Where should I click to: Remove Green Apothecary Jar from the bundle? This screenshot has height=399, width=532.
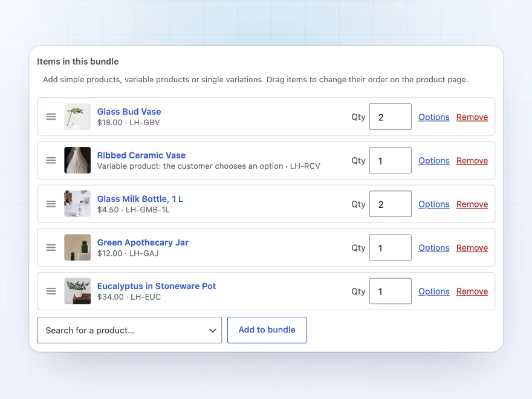click(472, 248)
